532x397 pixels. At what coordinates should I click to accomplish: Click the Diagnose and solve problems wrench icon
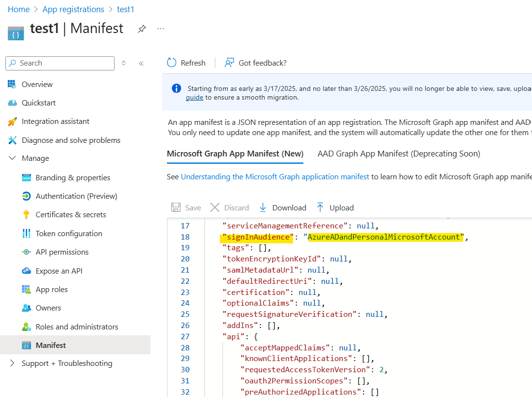[12, 140]
